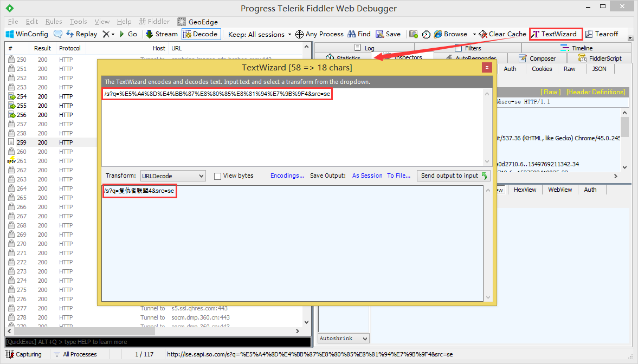This screenshot has height=364, width=638.
Task: Open the HexView response tab
Action: click(x=525, y=190)
